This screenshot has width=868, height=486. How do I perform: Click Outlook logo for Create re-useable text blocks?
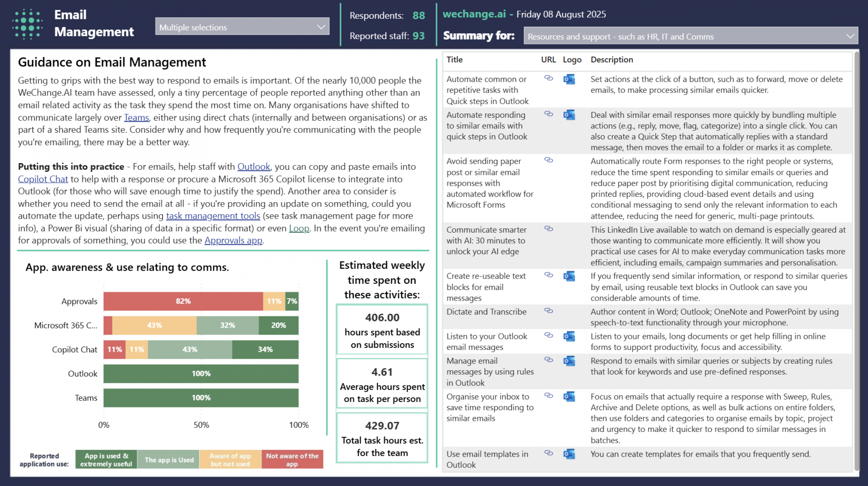point(569,276)
